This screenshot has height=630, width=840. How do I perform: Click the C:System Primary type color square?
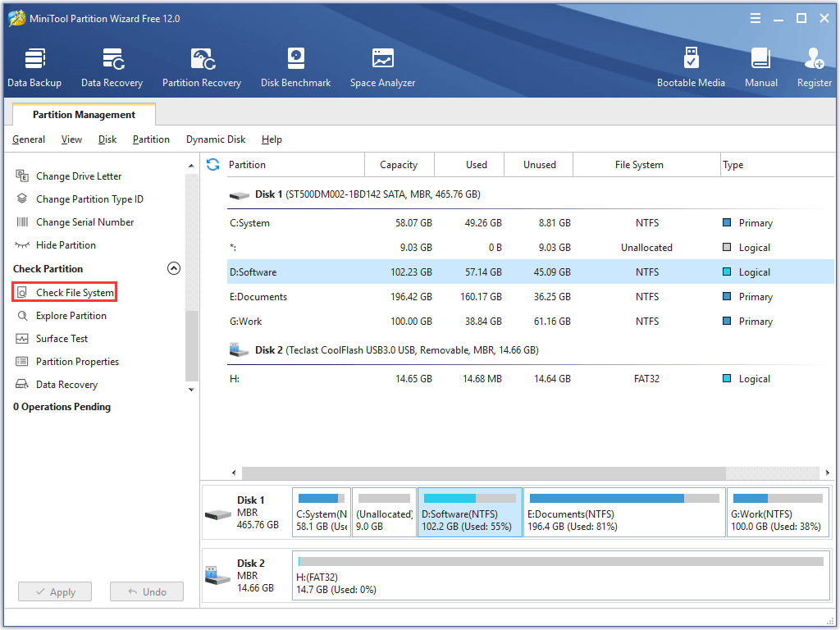coord(727,222)
